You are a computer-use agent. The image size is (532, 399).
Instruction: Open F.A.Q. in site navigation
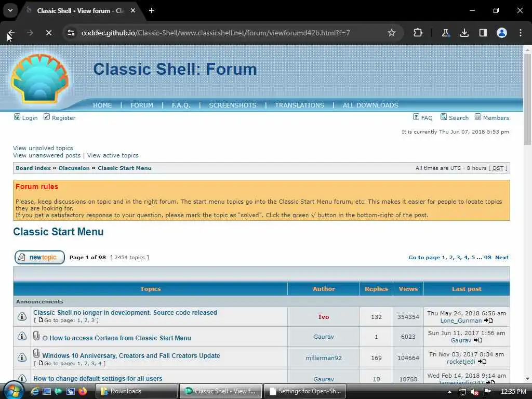(x=181, y=105)
